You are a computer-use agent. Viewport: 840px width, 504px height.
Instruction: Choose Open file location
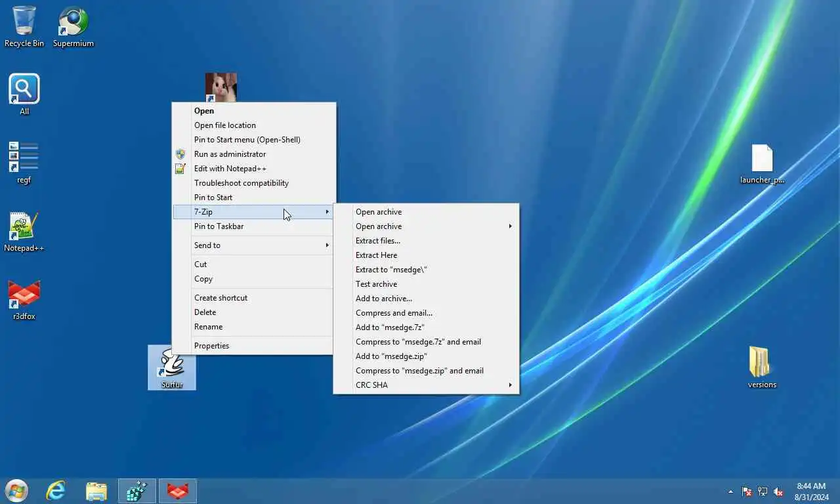pos(253,125)
